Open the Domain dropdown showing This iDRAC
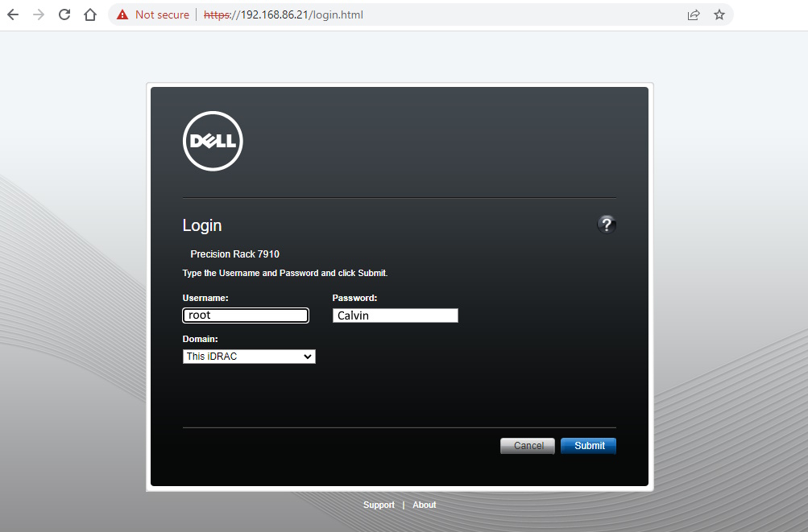This screenshot has height=532, width=808. 249,357
